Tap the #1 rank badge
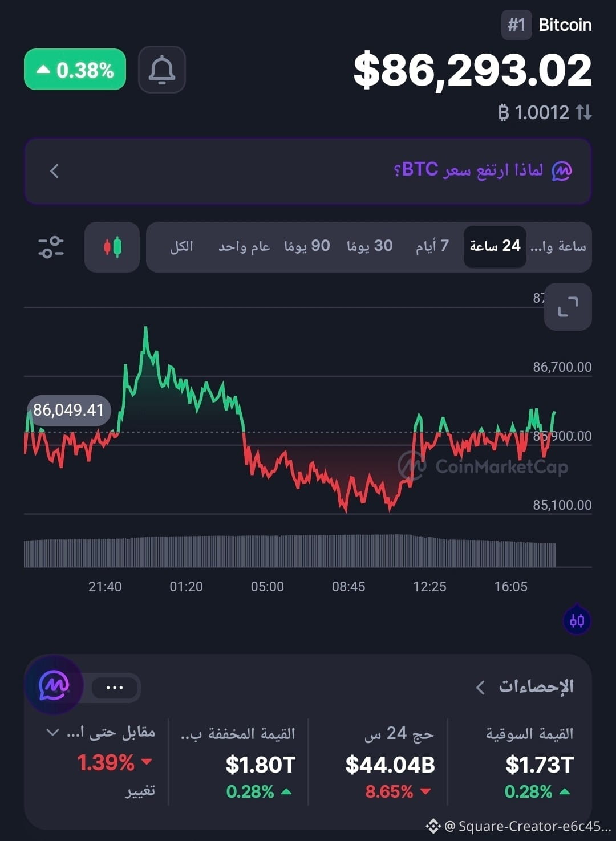Viewport: 616px width, 841px height. pyautogui.click(x=516, y=25)
